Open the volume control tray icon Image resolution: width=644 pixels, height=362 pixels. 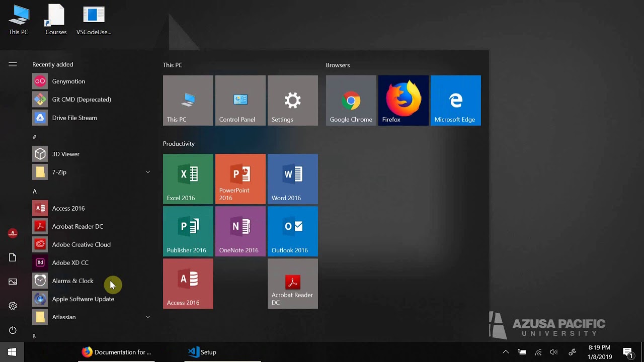click(x=554, y=352)
